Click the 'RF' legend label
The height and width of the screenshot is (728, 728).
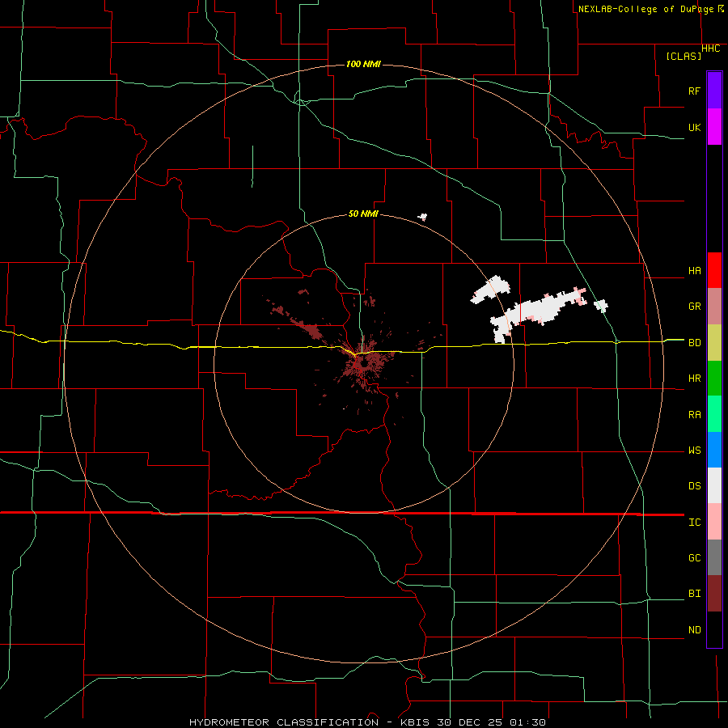pos(694,91)
